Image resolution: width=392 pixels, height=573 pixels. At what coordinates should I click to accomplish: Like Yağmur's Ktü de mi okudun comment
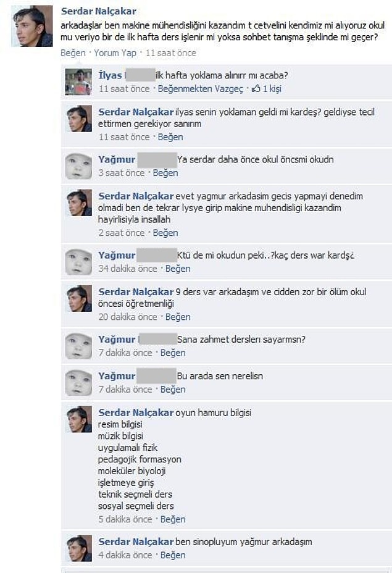[x=178, y=269]
